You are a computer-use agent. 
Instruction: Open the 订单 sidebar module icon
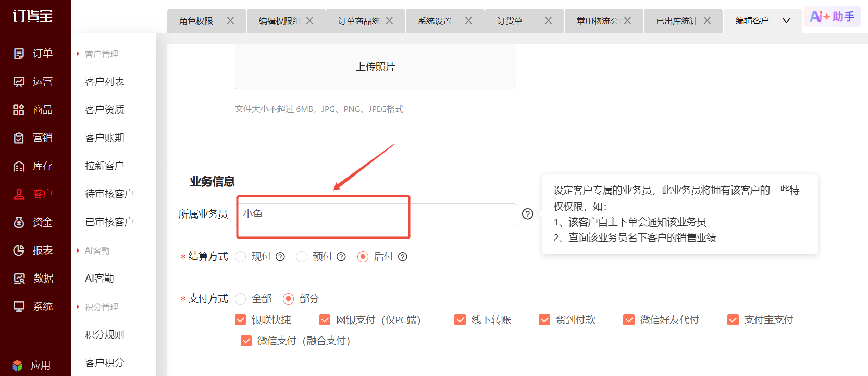[19, 54]
